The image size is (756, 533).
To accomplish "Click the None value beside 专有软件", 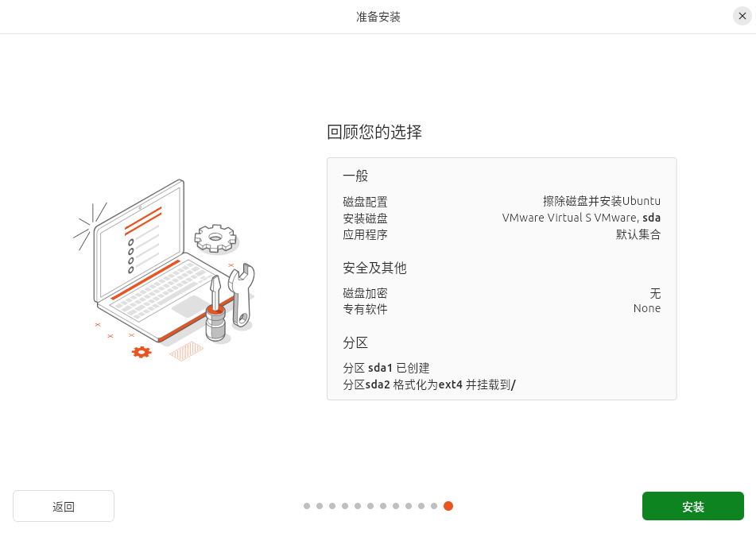I will point(647,308).
